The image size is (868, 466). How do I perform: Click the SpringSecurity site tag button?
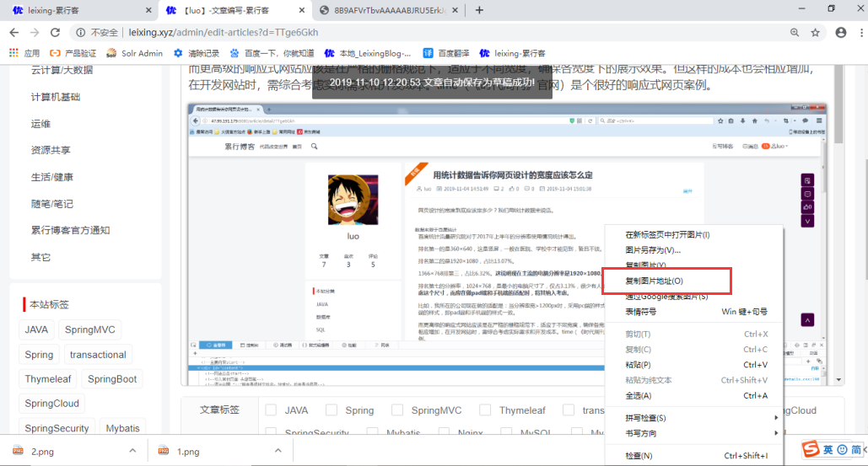point(57,428)
